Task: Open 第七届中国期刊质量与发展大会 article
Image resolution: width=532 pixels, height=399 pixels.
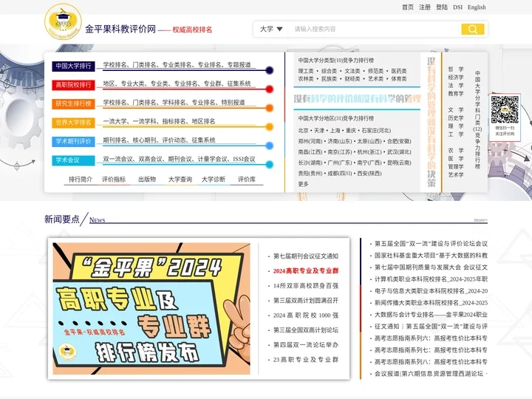Action: [x=431, y=267]
